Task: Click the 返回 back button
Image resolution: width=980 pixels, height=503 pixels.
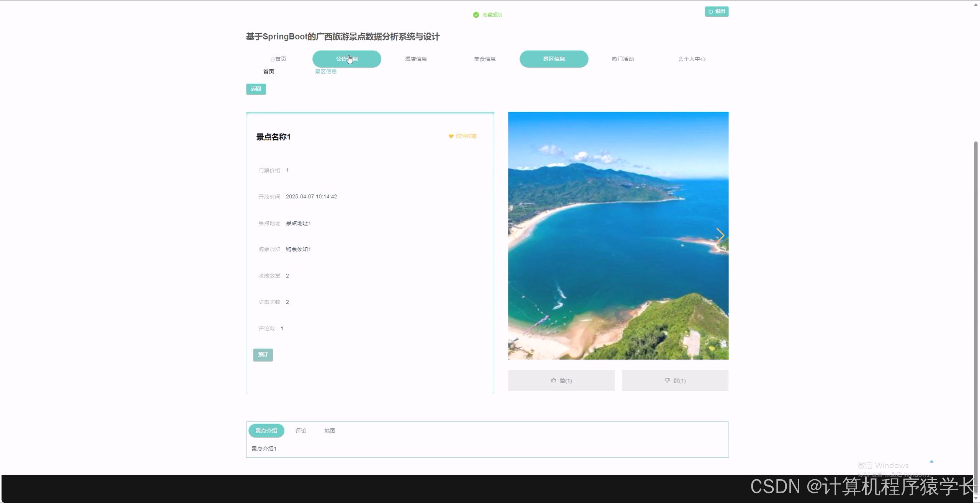Action: coord(256,89)
